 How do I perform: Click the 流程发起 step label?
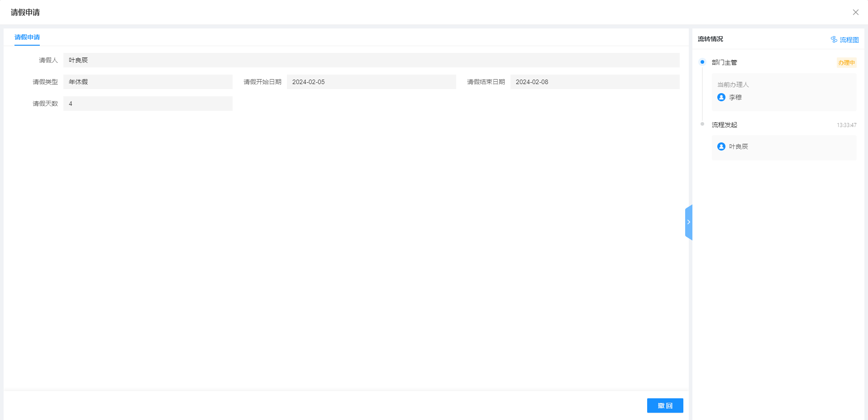[724, 125]
